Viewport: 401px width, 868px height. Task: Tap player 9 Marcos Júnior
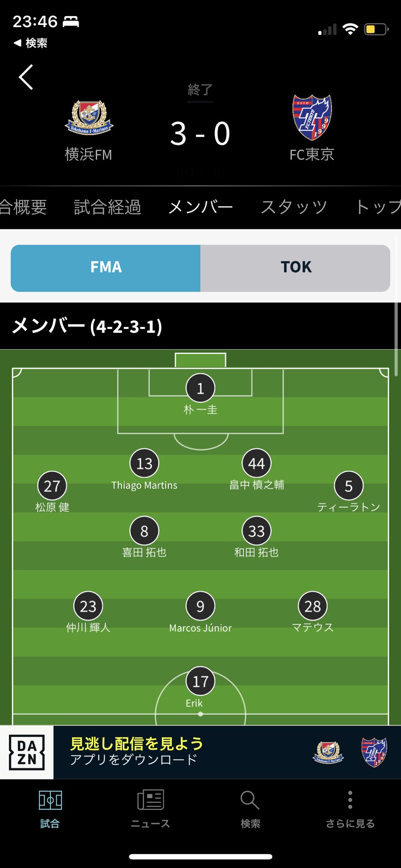coord(200,606)
